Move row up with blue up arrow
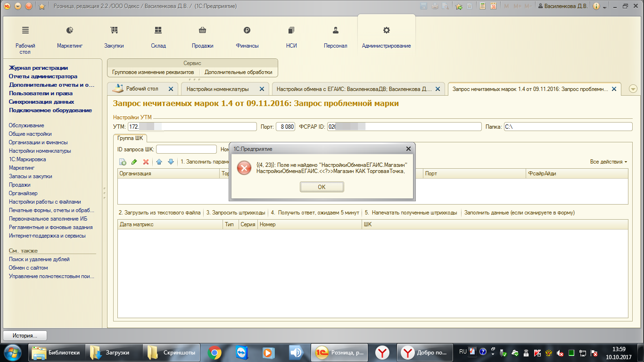 [159, 162]
